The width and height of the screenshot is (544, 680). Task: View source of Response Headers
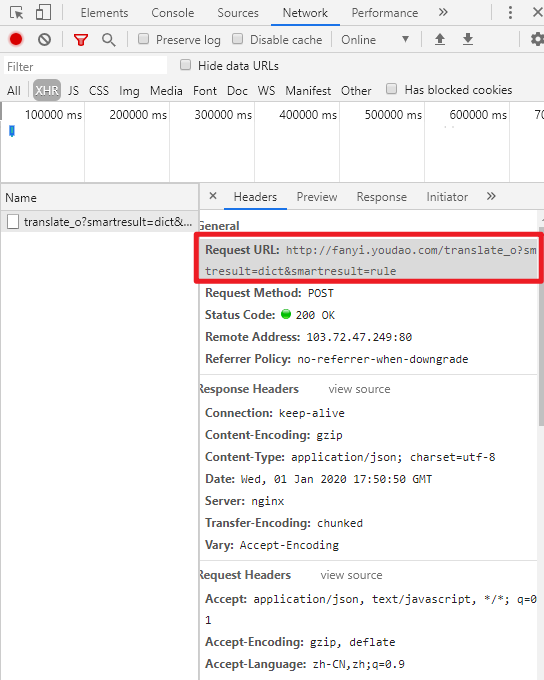359,389
